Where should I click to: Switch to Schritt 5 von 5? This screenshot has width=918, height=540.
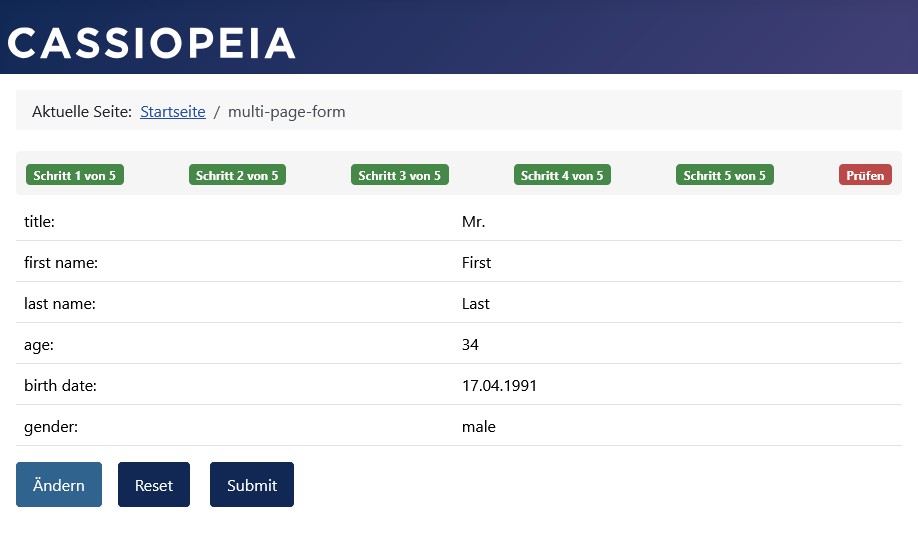(x=725, y=175)
